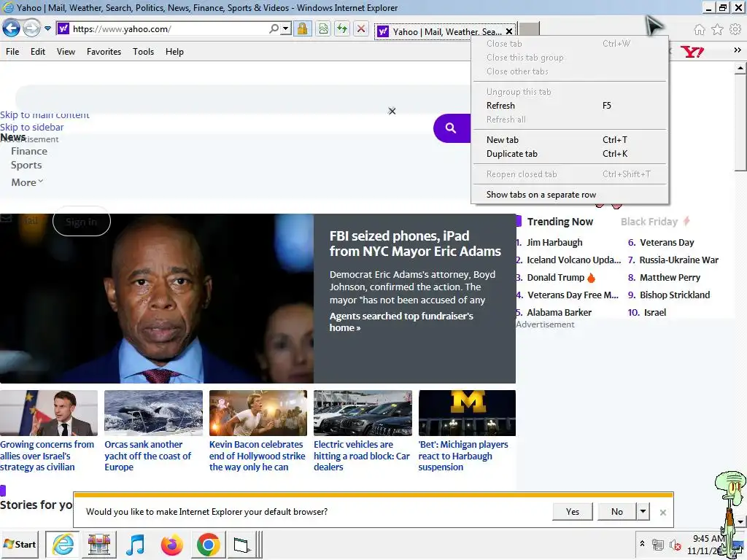747x560 pixels.
Task: Open Michigan players react story link
Action: coord(463,456)
